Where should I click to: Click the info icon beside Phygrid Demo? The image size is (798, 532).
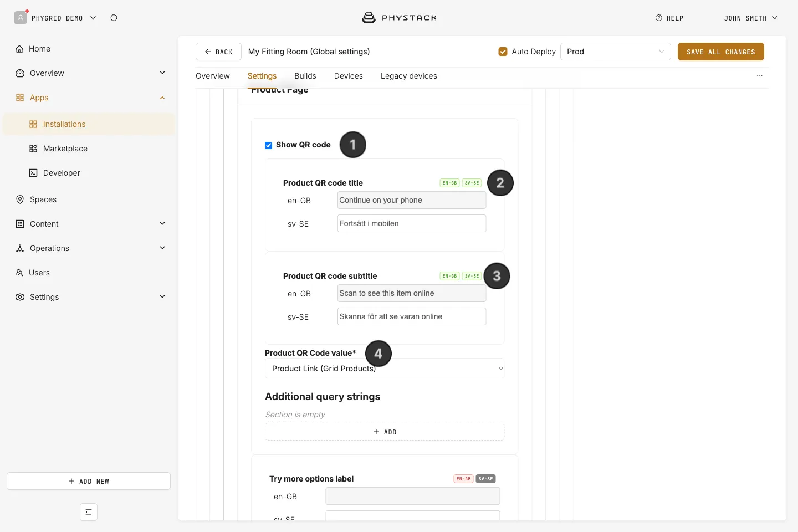tap(114, 18)
